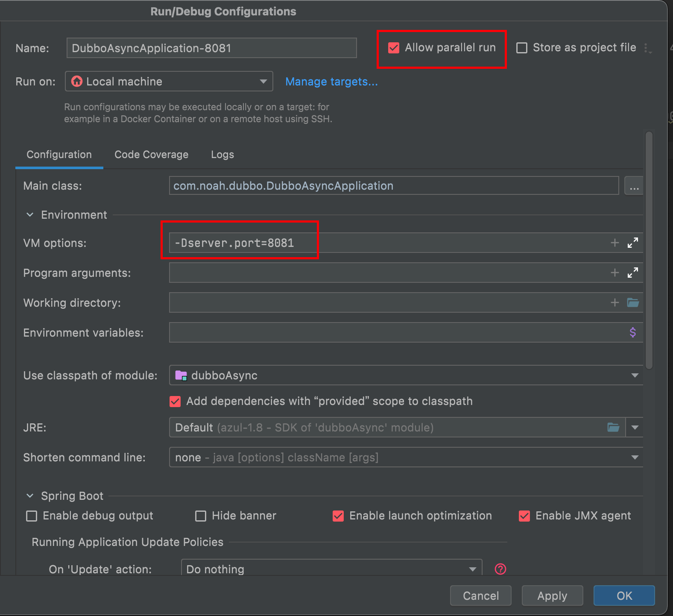Insert macro in VM options field
This screenshot has height=616, width=673.
click(615, 243)
